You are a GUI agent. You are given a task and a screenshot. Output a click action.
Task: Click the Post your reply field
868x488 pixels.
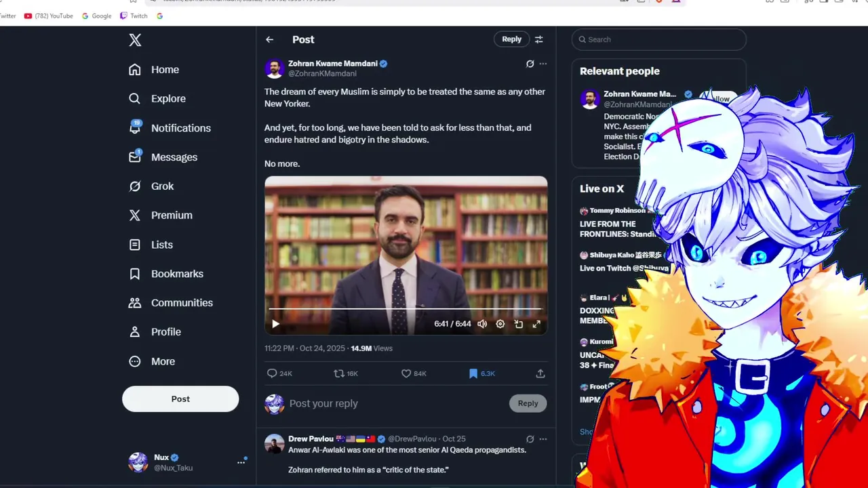coord(397,403)
